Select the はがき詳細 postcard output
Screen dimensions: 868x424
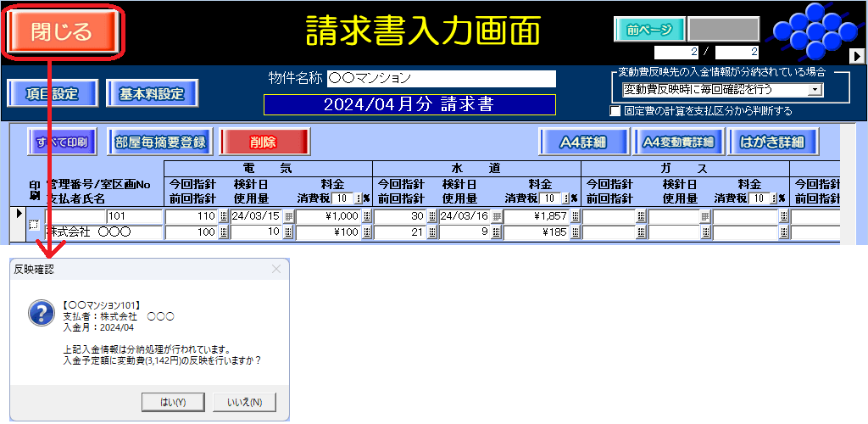(x=772, y=142)
